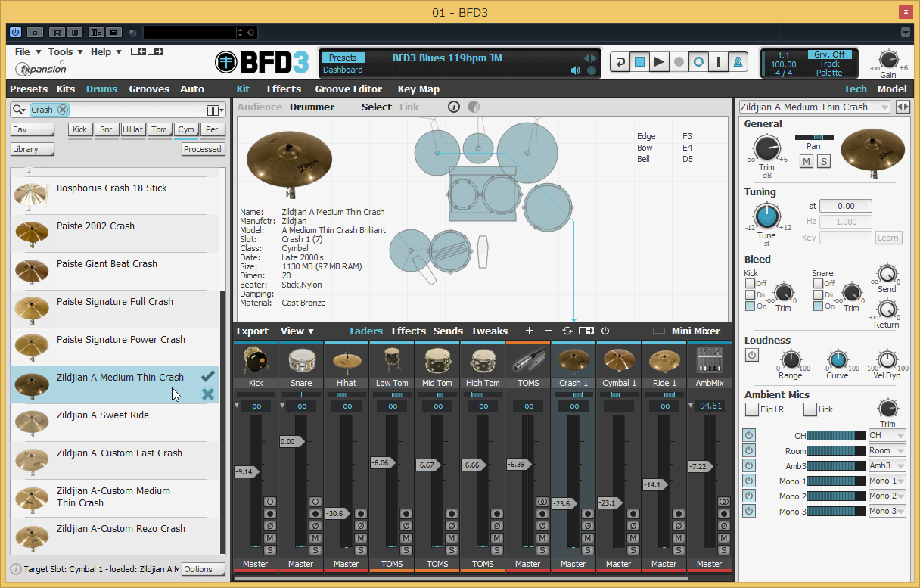Solo the AmbMix channel
The image size is (920, 588).
pyautogui.click(x=723, y=549)
